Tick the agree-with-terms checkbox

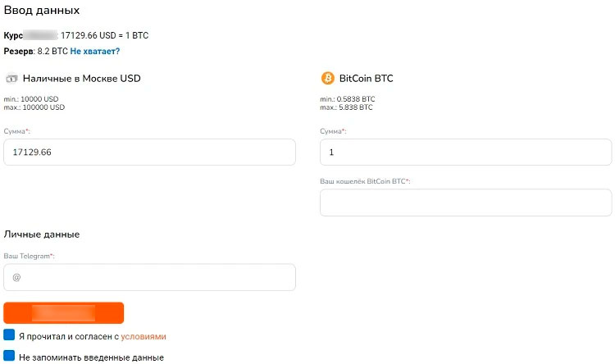tap(9, 335)
